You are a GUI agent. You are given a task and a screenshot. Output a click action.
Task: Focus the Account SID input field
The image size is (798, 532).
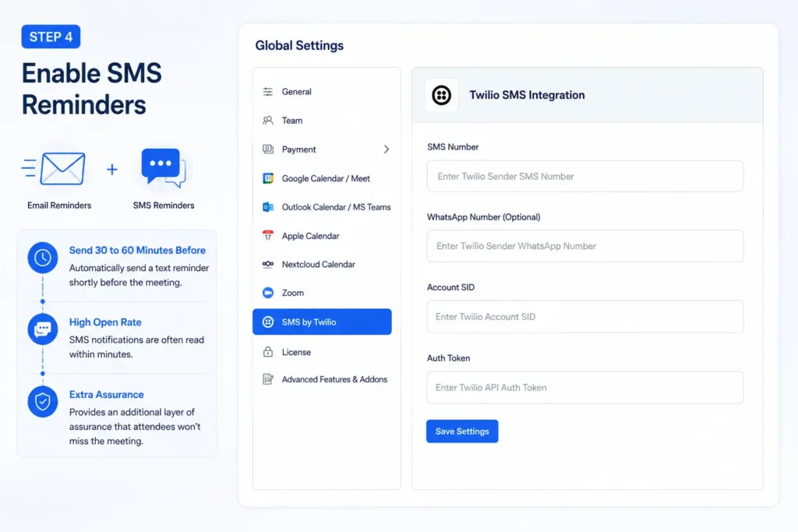point(585,316)
